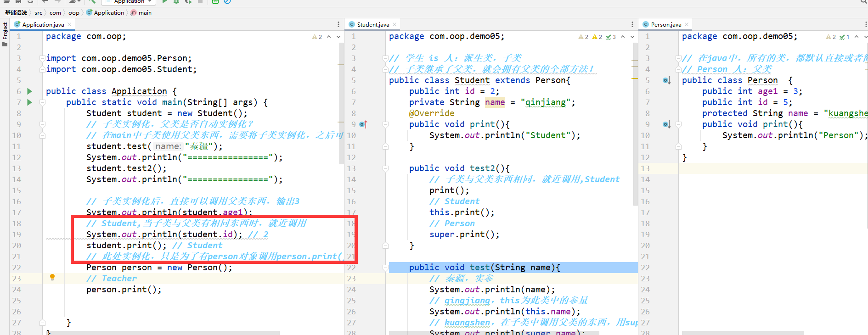Click 'this.print();' in Student.java
This screenshot has height=335, width=868.
pos(462,212)
